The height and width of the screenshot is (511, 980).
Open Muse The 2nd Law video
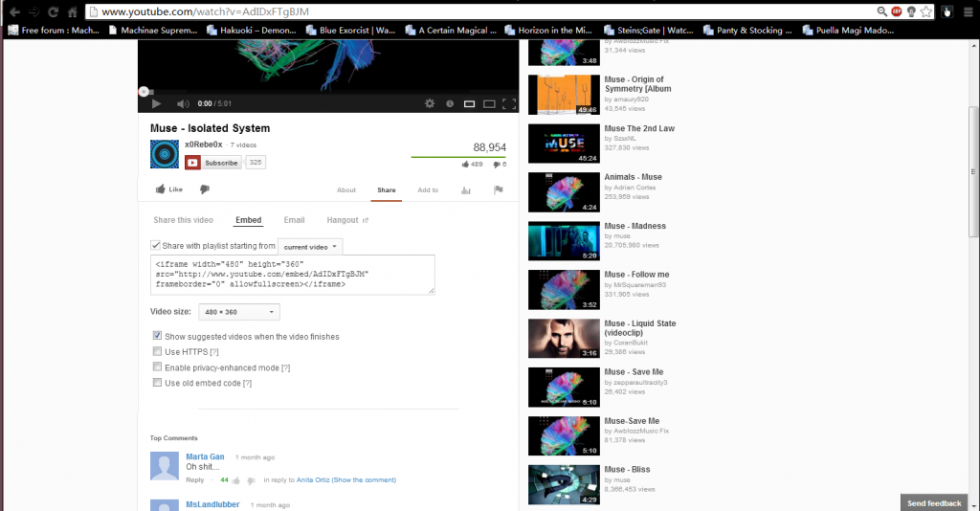639,128
